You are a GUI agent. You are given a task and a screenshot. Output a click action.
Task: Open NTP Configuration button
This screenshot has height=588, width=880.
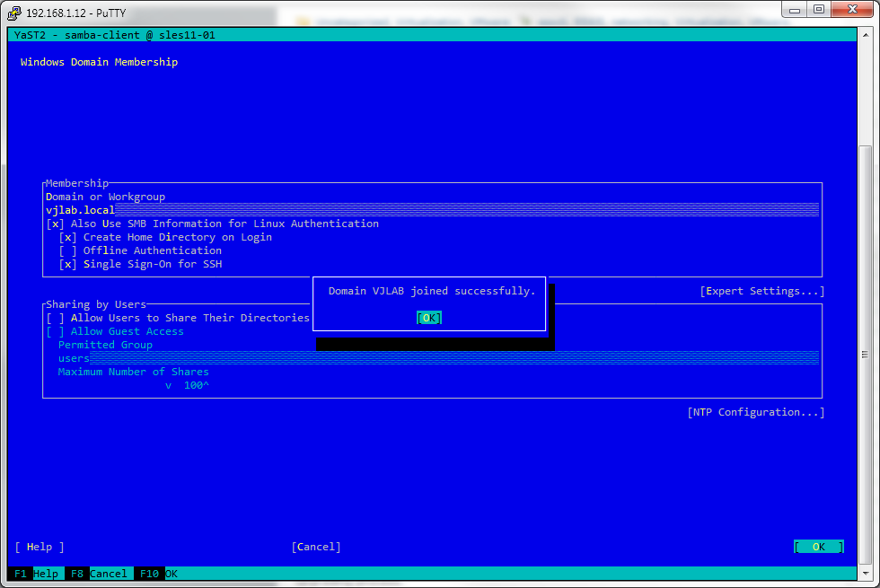pos(755,412)
